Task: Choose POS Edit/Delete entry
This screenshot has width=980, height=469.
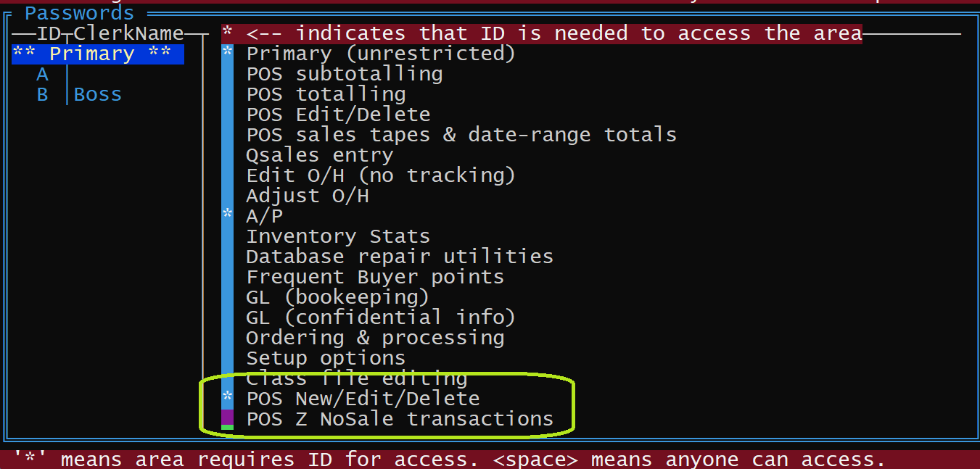Action: point(338,115)
